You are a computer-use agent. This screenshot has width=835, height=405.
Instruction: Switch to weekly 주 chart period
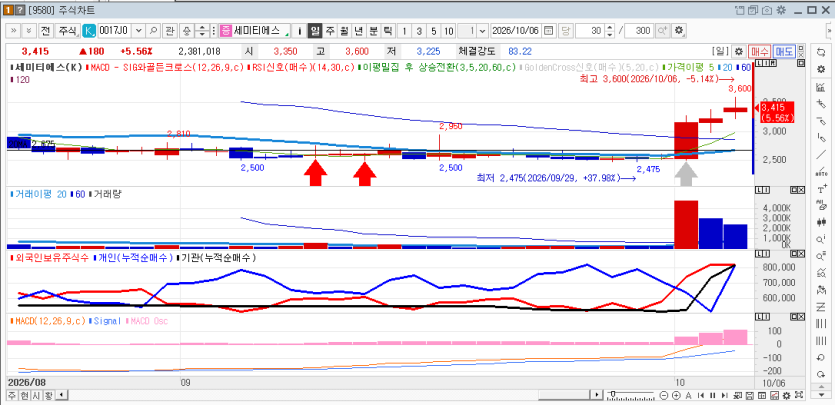point(329,31)
